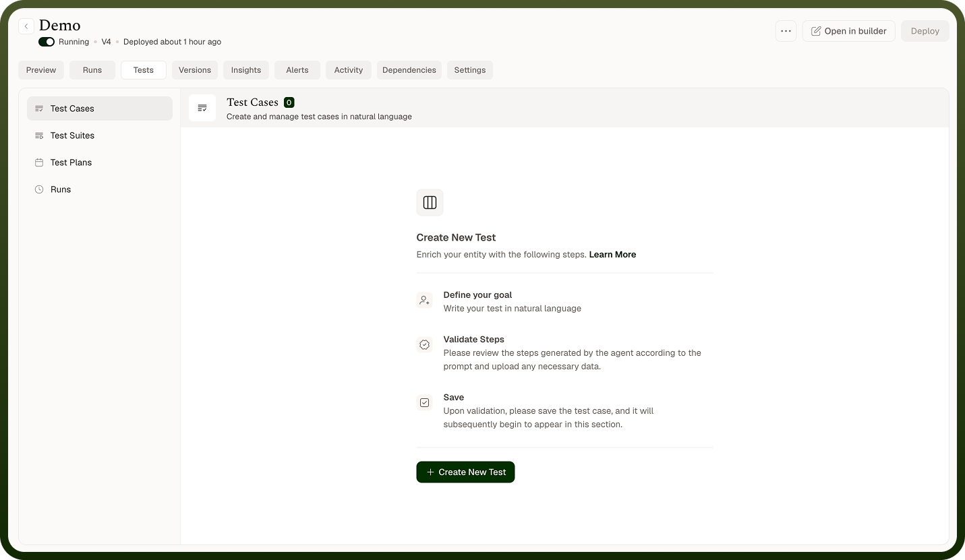Open the three-dots more options menu
The image size is (965, 560).
click(x=786, y=31)
